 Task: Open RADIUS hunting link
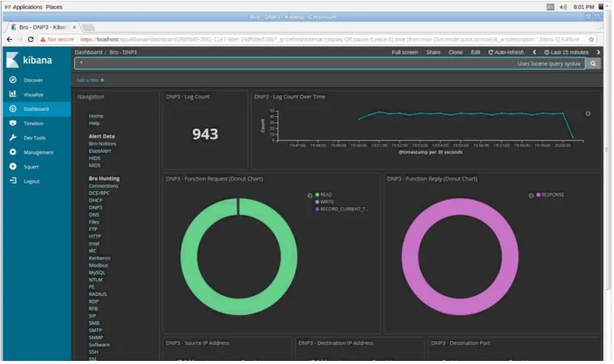(97, 294)
